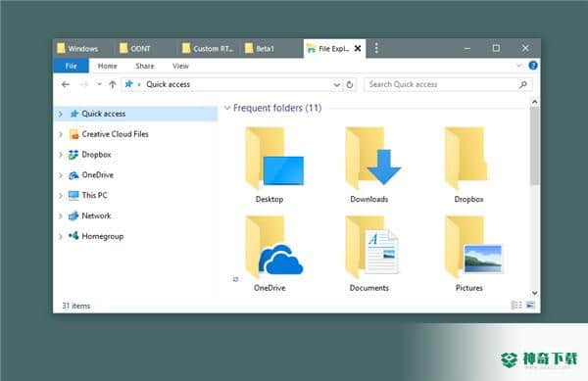The width and height of the screenshot is (588, 381).
Task: Select Network in the navigation pane
Action: [x=96, y=215]
